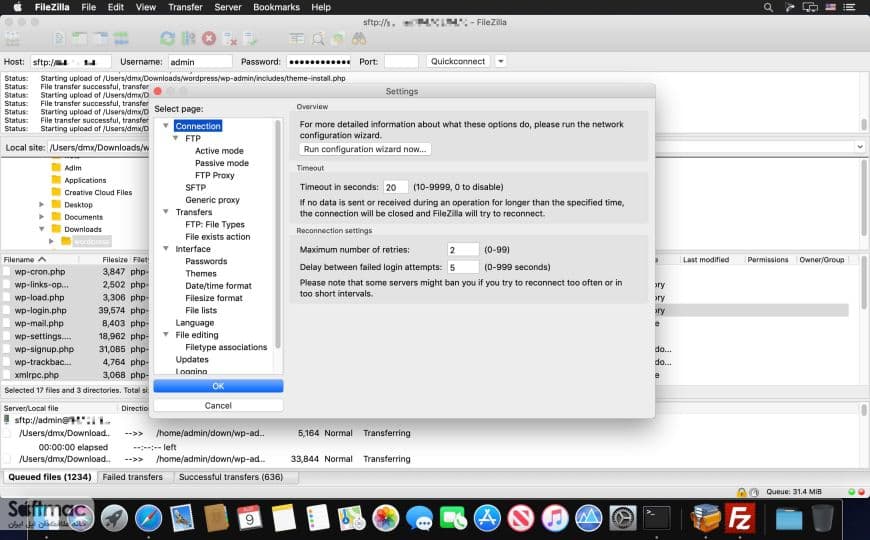Toggle remote directory tree icon
This screenshot has height=540, width=870.
(x=101, y=39)
